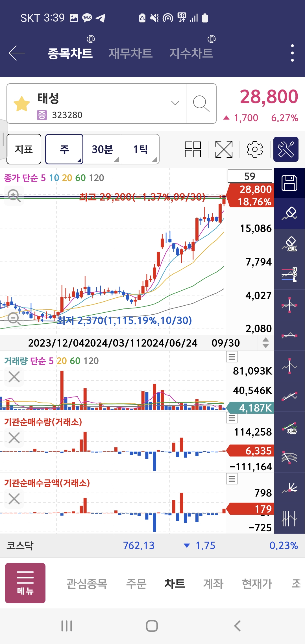The image size is (305, 644).
Task: Erase all drawings with ALL eraser
Action: coord(289,244)
